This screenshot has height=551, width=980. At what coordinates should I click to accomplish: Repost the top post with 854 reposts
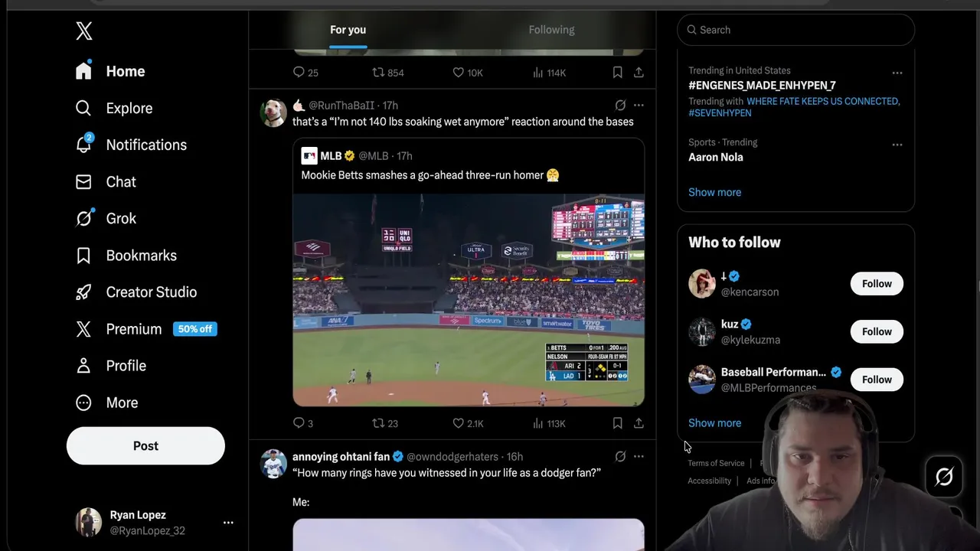point(387,73)
